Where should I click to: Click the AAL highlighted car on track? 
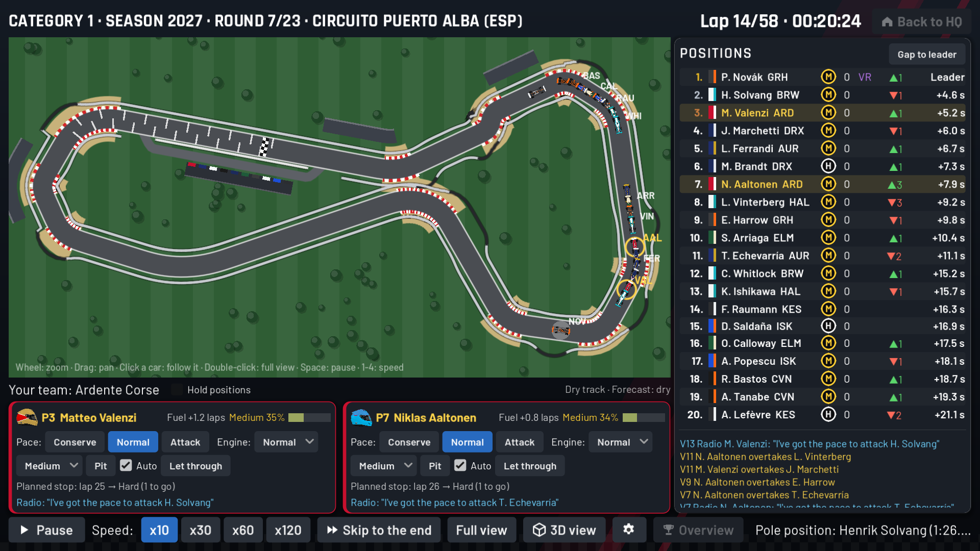[635, 246]
